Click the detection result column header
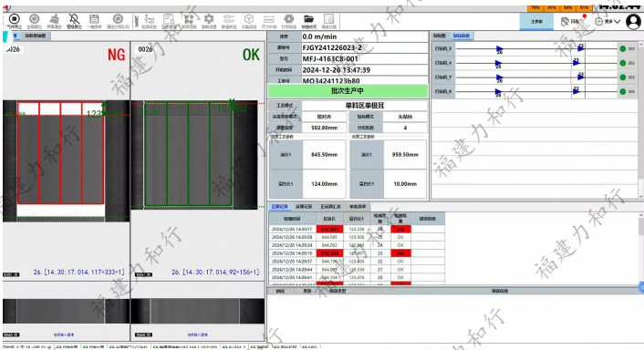Viewport: 644px width, 350px height. [x=400, y=219]
